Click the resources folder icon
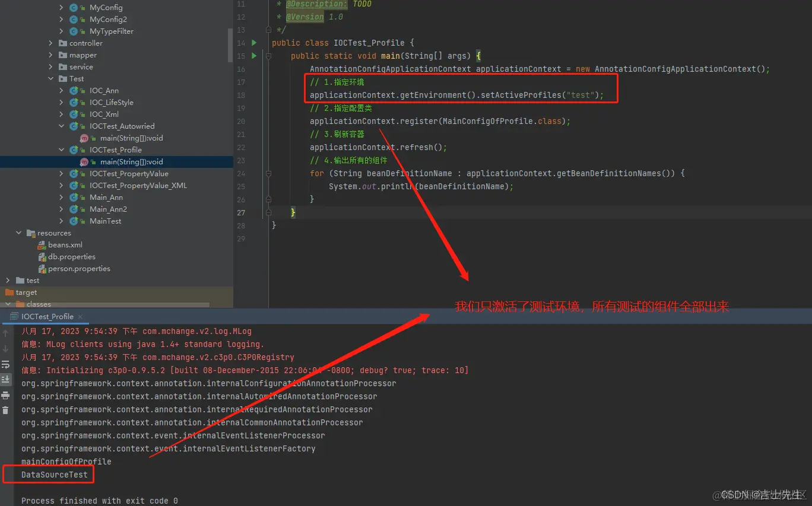The height and width of the screenshot is (506, 812). 31,233
